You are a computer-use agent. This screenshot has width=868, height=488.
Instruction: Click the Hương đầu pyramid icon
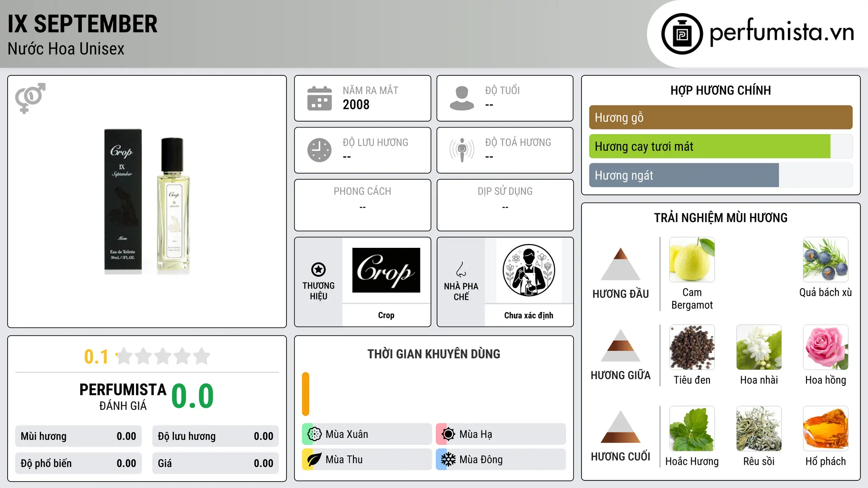pyautogui.click(x=620, y=264)
